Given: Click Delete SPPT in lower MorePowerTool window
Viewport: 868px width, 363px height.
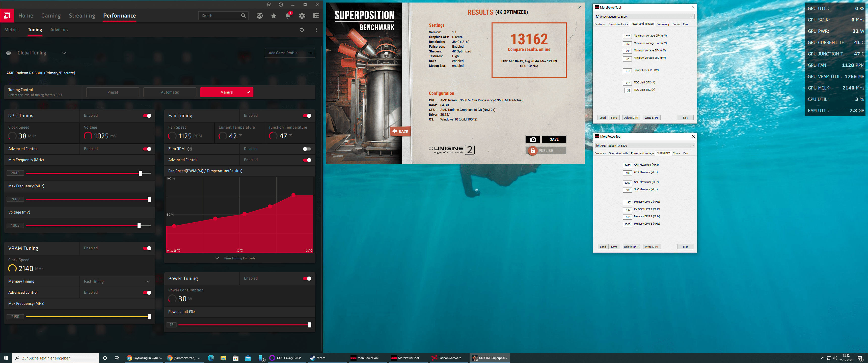Looking at the screenshot, I should click(x=631, y=247).
